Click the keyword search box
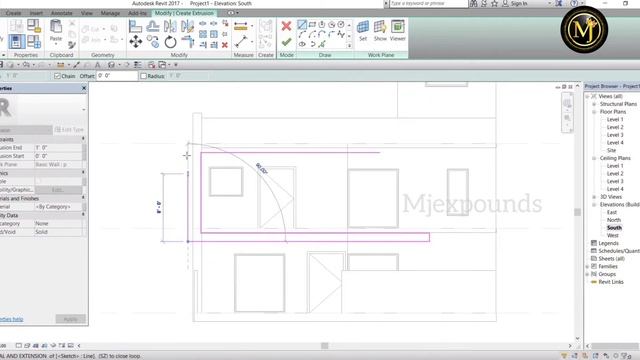The image size is (640, 360). click(x=429, y=4)
